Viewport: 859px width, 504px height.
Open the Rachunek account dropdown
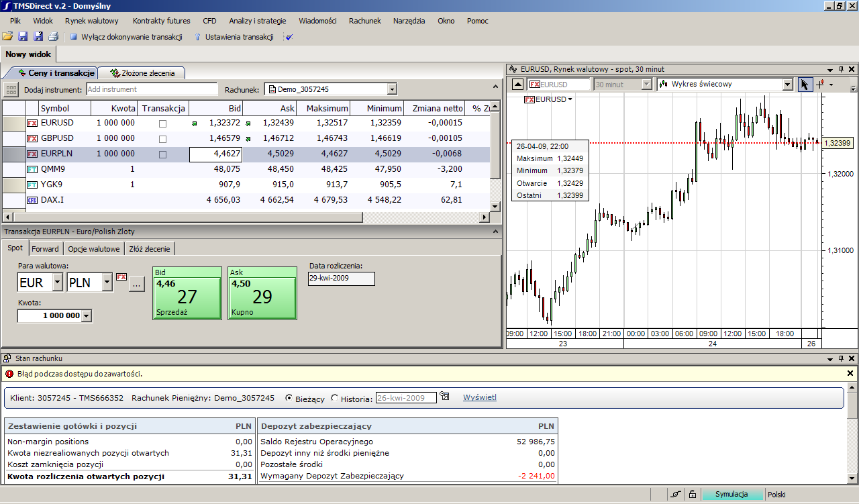click(392, 89)
